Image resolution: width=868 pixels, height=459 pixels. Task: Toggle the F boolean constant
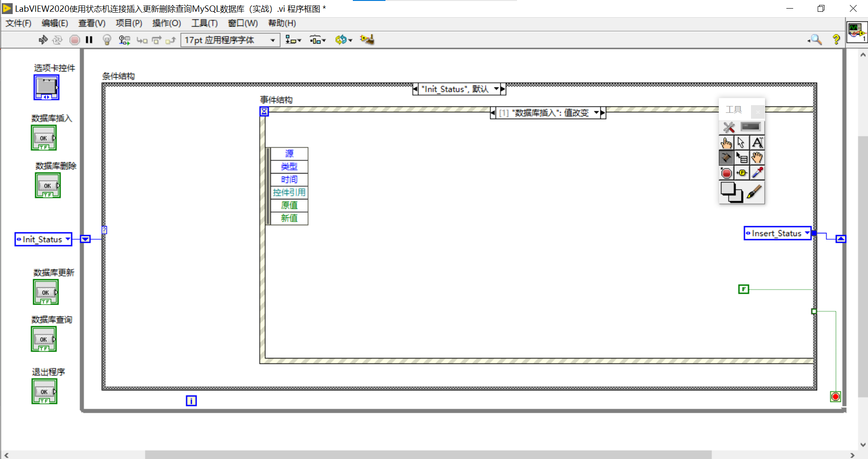pos(743,289)
